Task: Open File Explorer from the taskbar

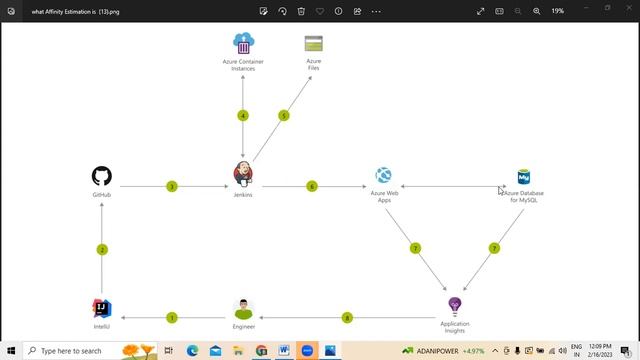Action: pyautogui.click(x=238, y=351)
